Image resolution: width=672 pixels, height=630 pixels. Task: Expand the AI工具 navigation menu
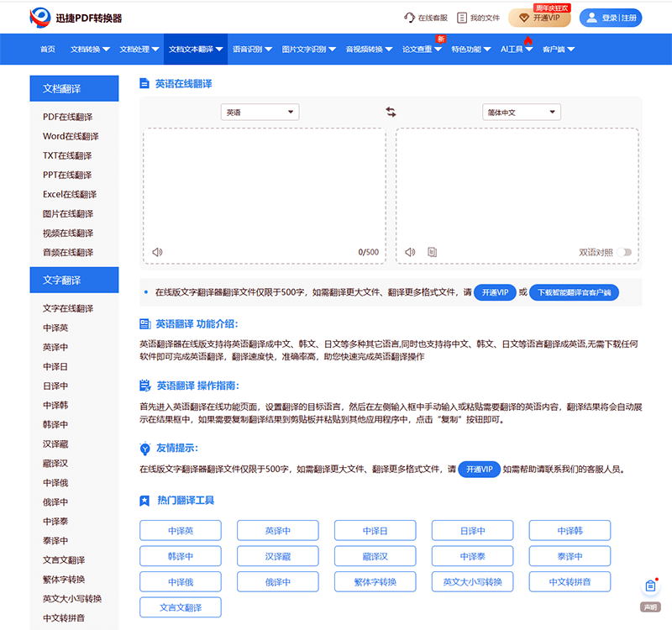517,50
